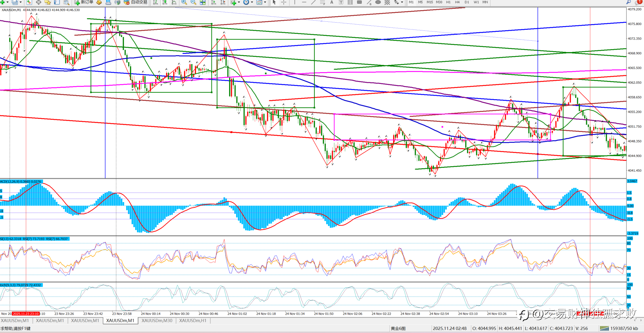Screen dimensions: 644x333
Task: Tile the chart windows
Action: pyautogui.click(x=203, y=2)
